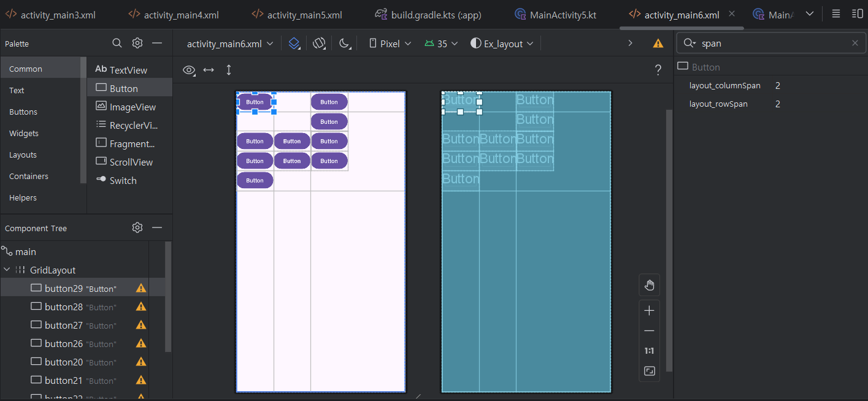Click the zoom-to-fit screen icon
This screenshot has height=401, width=868.
649,371
